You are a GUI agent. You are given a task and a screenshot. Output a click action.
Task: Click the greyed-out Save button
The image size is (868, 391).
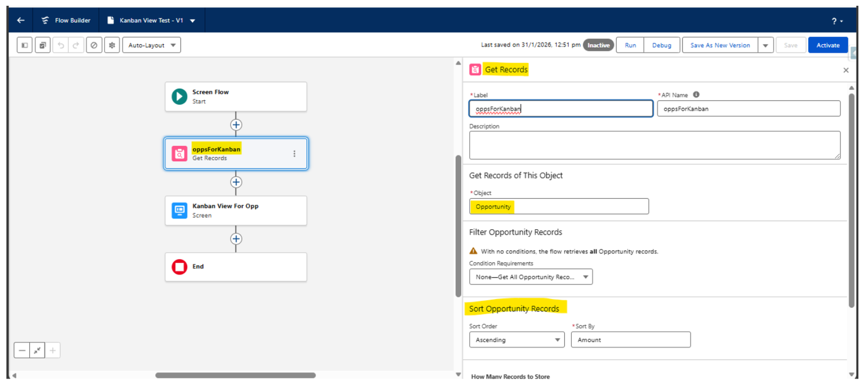[x=790, y=45]
